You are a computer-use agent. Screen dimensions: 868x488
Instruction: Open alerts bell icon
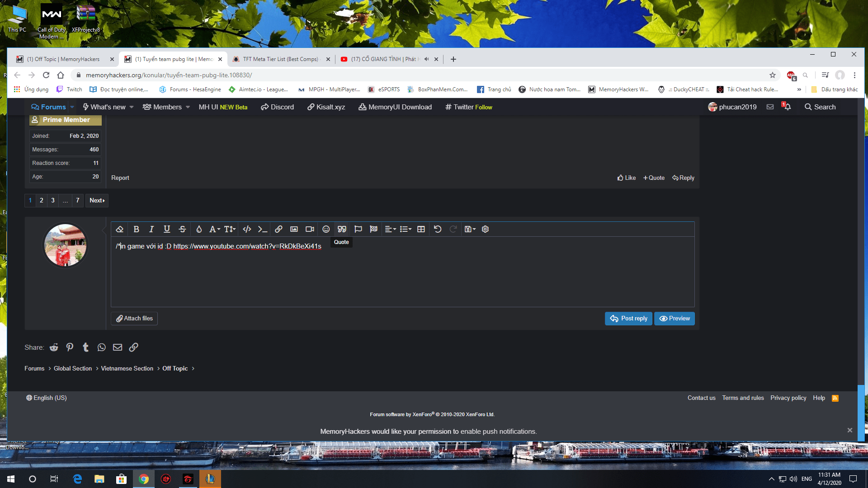point(787,107)
